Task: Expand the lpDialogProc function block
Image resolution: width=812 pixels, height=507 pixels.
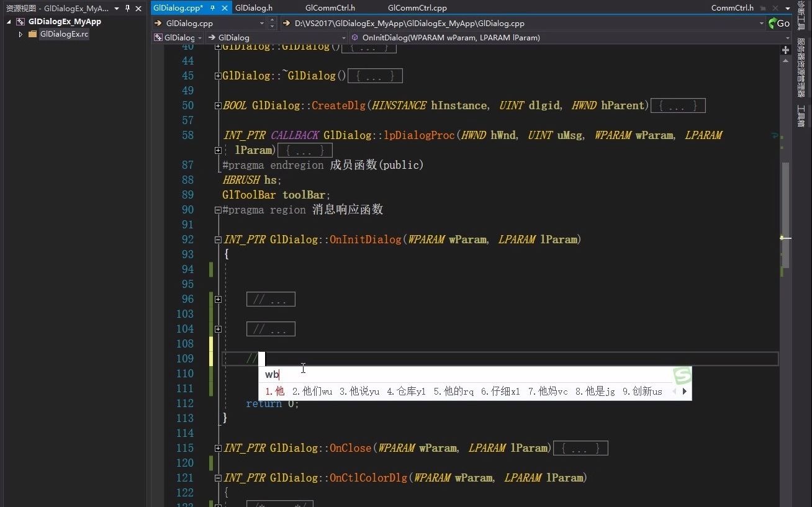Action: [x=218, y=150]
